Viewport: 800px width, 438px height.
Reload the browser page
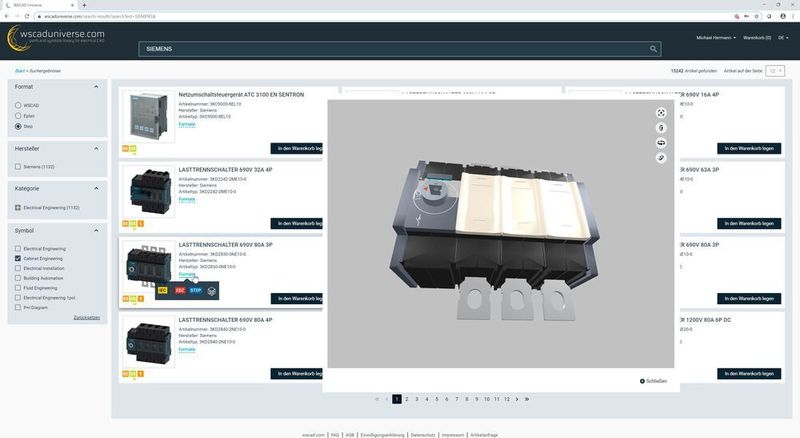coord(27,16)
